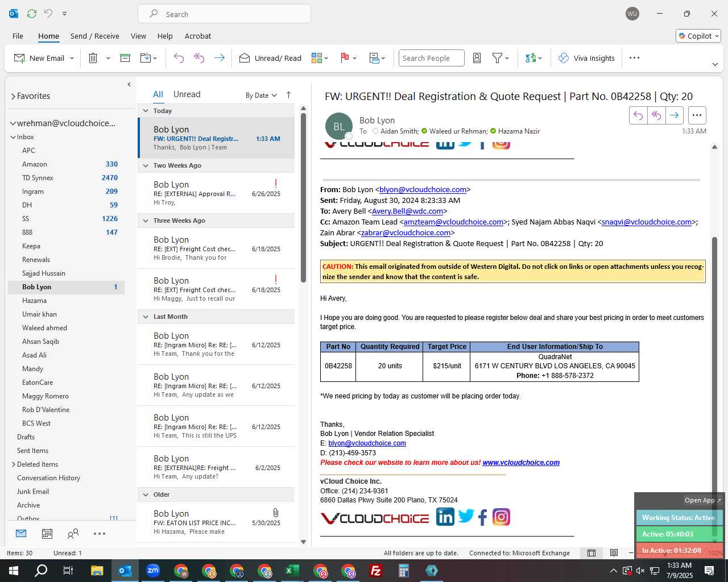728x582 pixels.
Task: Open the Calculator from the taskbar
Action: pyautogui.click(x=404, y=571)
